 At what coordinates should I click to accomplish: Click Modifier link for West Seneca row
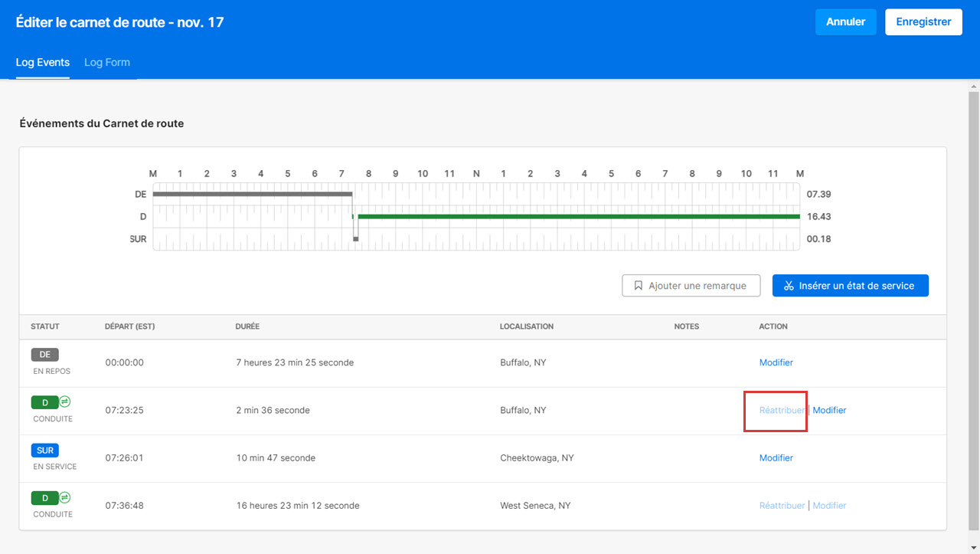(829, 506)
